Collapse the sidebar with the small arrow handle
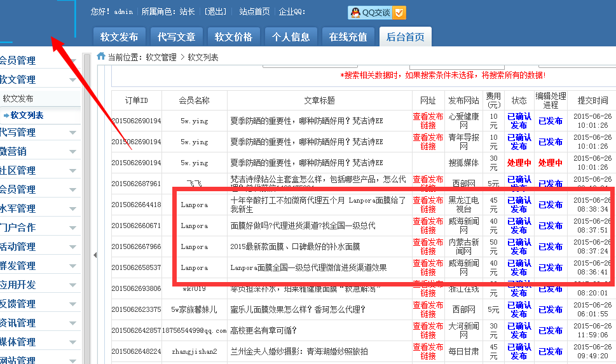Viewport: 616px width, 364px height. (95, 255)
